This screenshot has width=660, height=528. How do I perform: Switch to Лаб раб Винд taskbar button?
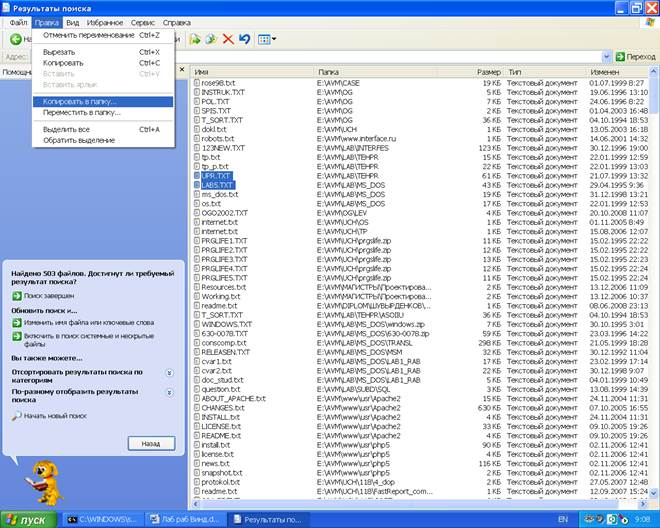(185, 520)
